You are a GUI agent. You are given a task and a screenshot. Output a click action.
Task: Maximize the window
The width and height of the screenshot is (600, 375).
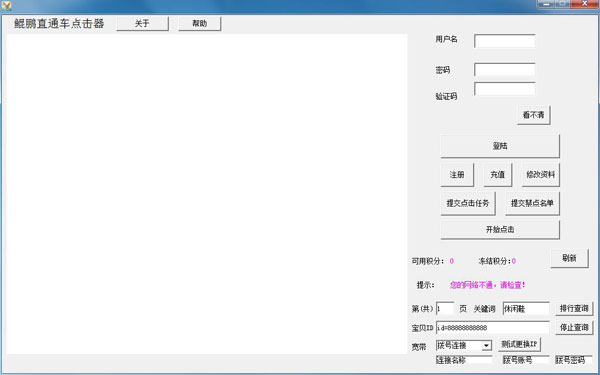(562, 4)
